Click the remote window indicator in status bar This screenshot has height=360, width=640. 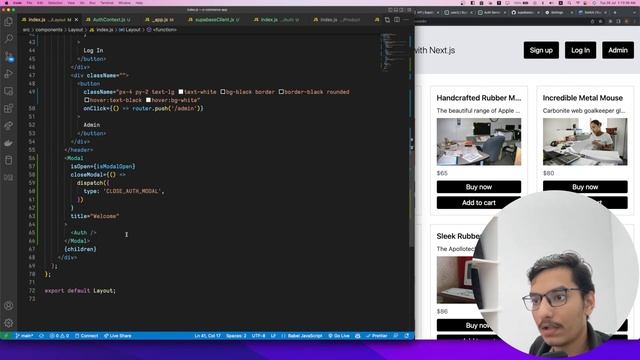tap(6, 336)
